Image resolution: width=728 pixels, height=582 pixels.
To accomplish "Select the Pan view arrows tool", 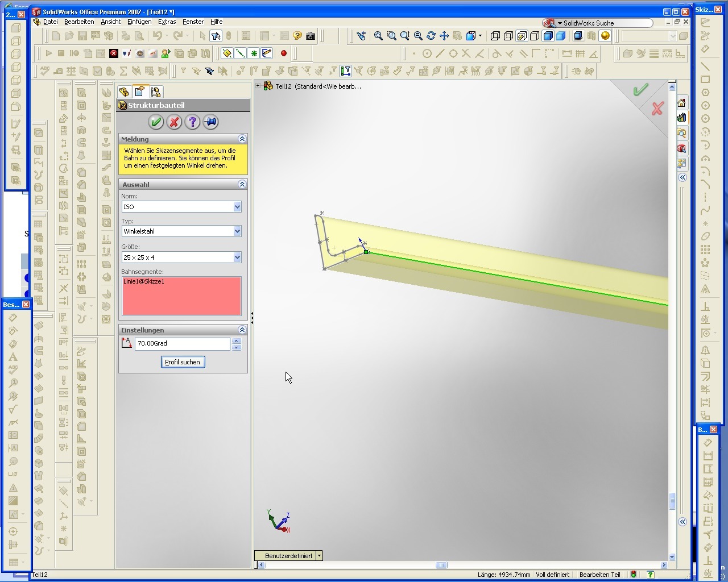I will pos(444,36).
